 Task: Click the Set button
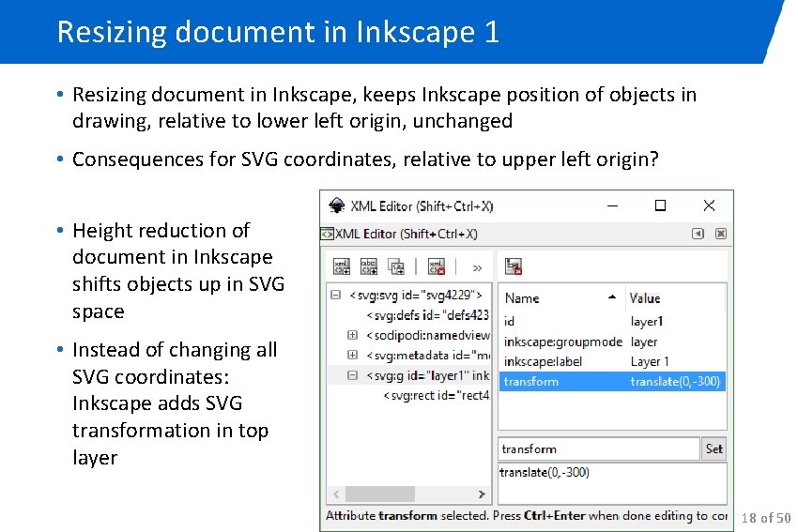pos(714,449)
